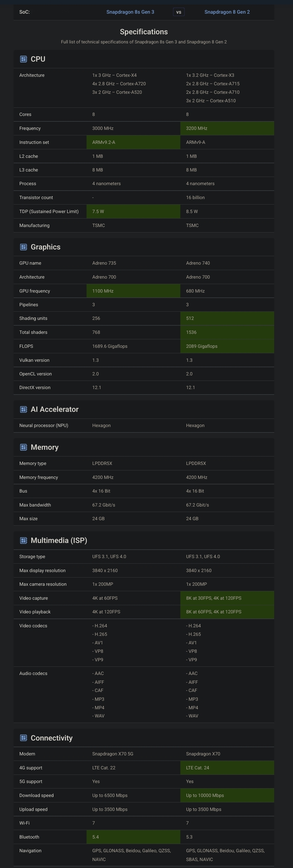This screenshot has width=293, height=868.
Task: Select the Specifications heading
Action: click(x=144, y=32)
